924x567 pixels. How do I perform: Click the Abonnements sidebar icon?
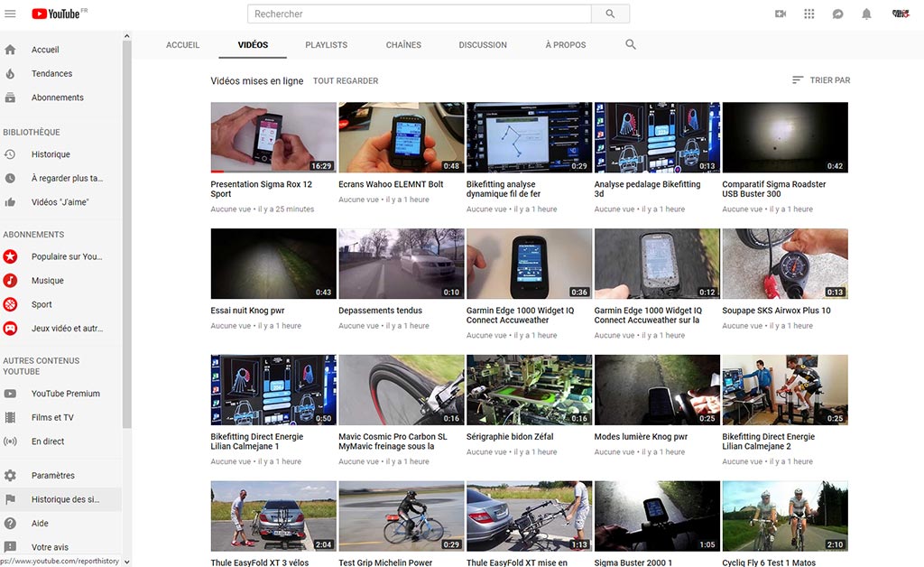tap(10, 98)
